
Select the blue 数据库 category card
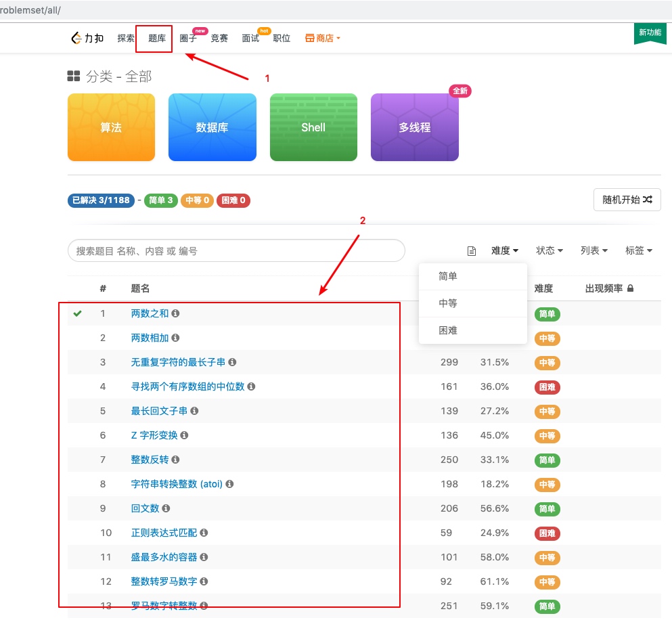(212, 127)
